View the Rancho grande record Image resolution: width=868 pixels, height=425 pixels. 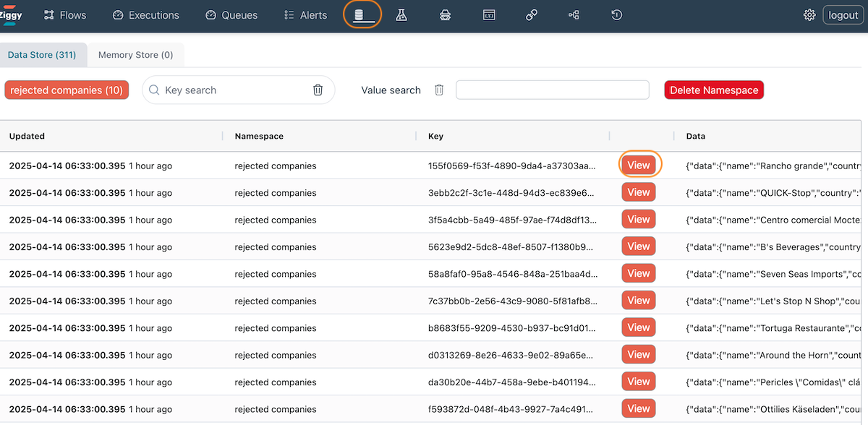tap(638, 166)
